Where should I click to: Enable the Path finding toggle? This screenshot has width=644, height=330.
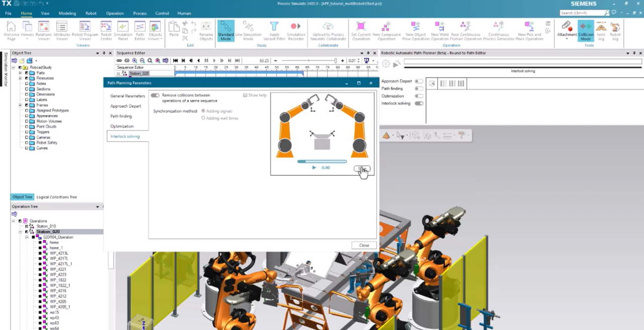[419, 89]
